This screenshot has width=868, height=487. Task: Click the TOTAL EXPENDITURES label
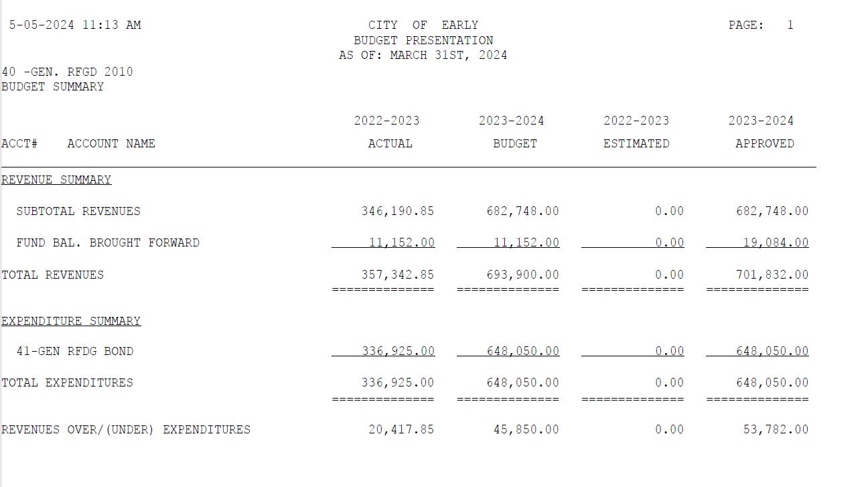67,382
